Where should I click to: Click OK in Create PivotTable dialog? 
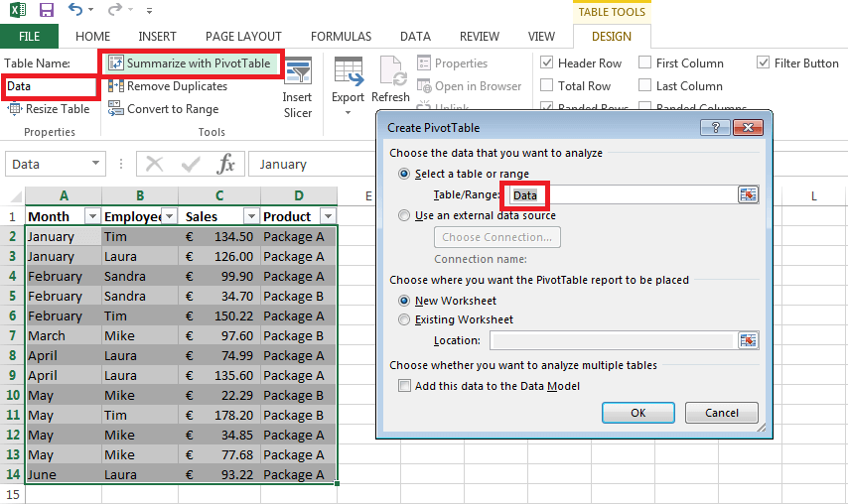tap(638, 413)
